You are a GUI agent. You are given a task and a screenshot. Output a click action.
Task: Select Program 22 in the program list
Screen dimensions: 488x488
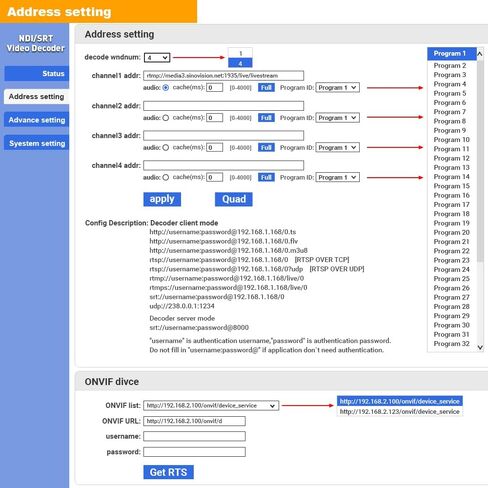tap(452, 251)
